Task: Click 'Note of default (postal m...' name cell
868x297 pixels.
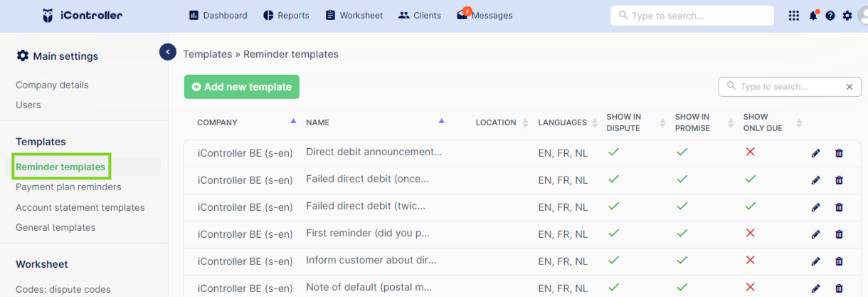Action: 369,287
